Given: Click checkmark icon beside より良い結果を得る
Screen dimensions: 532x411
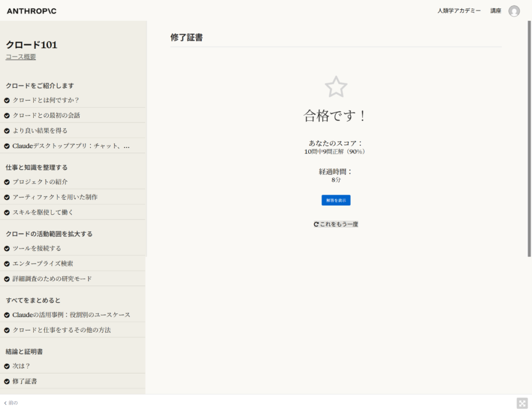Looking at the screenshot, I should coord(7,131).
